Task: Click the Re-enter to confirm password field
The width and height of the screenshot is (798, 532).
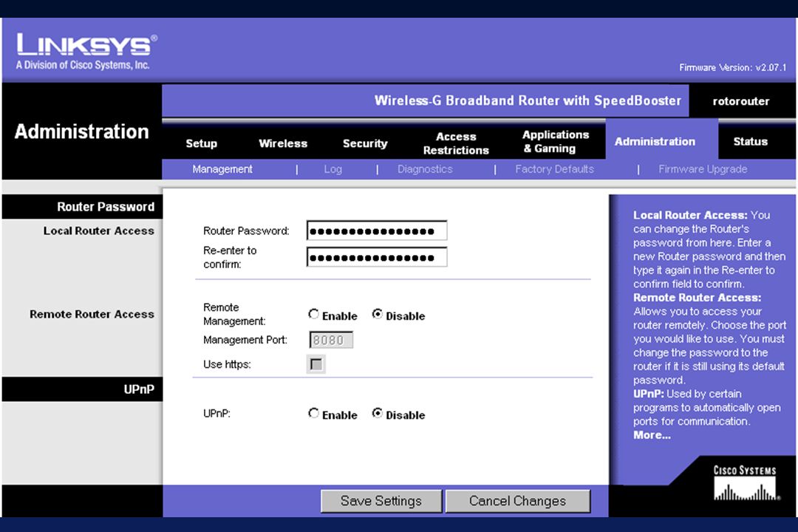Action: pyautogui.click(x=377, y=257)
